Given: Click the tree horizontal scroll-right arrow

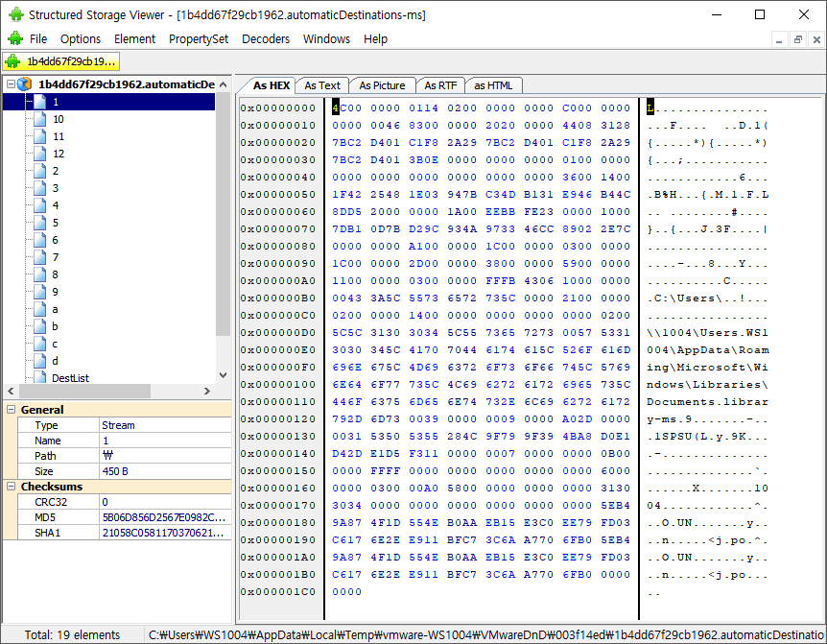Looking at the screenshot, I should [207, 391].
